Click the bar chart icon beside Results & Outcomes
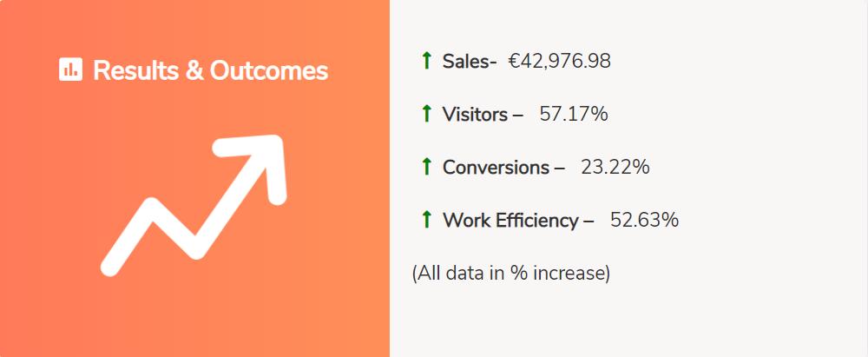The image size is (868, 357). pyautogui.click(x=70, y=69)
